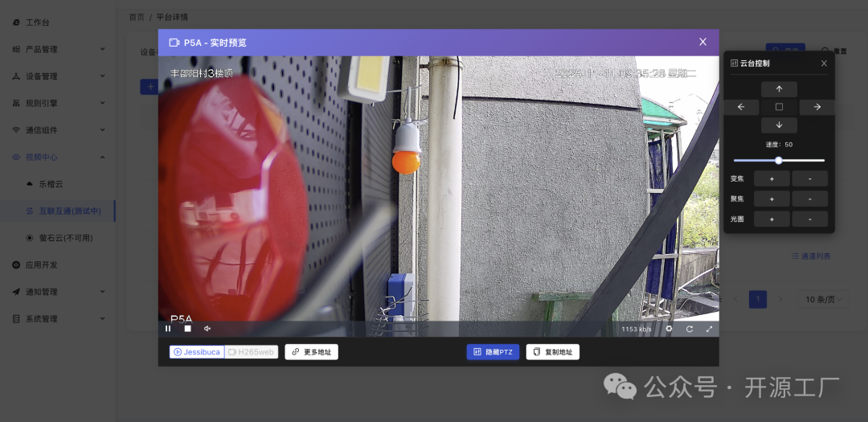Screen dimensions: 868x422
Task: Stop the video stream
Action: click(x=187, y=329)
